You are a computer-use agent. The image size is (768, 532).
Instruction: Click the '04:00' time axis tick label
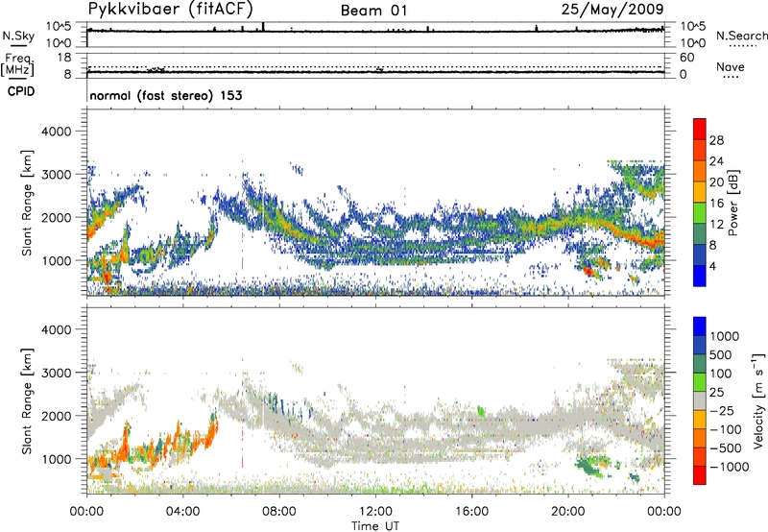pos(182,512)
